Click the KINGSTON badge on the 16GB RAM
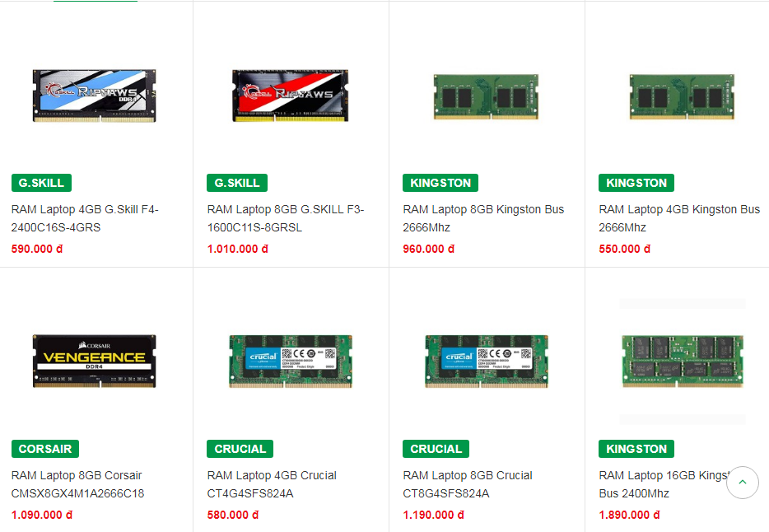 tap(636, 449)
